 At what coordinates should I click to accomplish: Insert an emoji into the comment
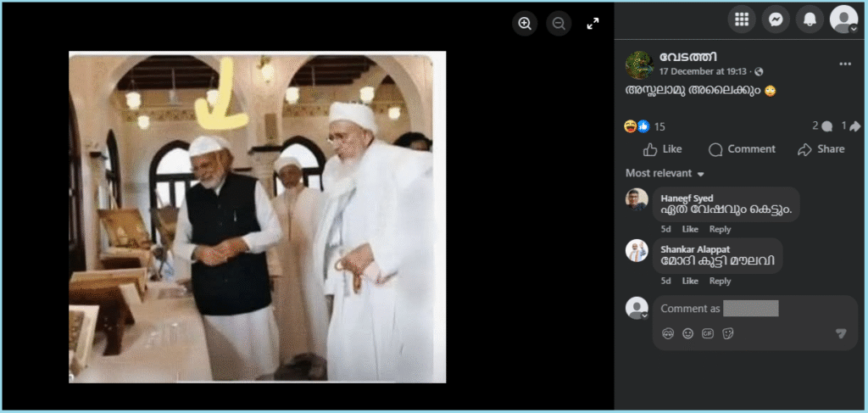[688, 333]
